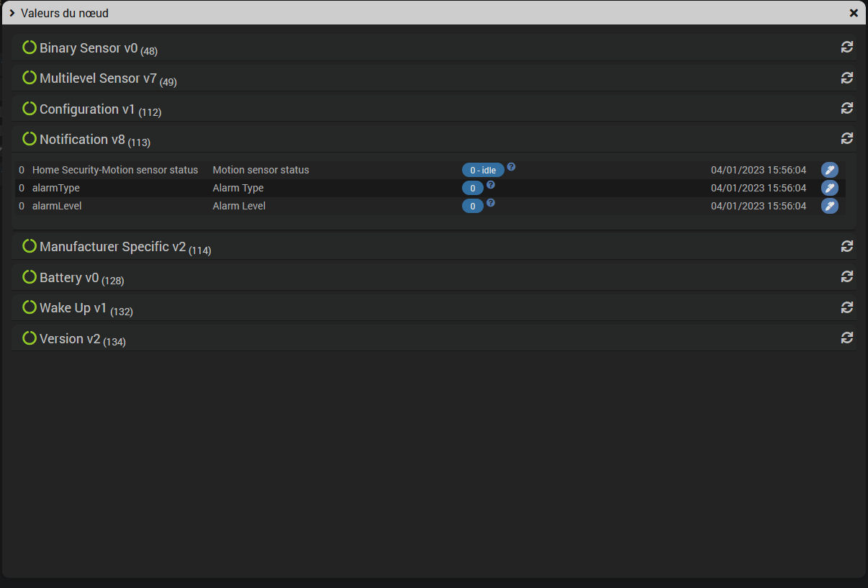Edit the Motion sensor status value
Screen dimensions: 868x588
click(830, 170)
